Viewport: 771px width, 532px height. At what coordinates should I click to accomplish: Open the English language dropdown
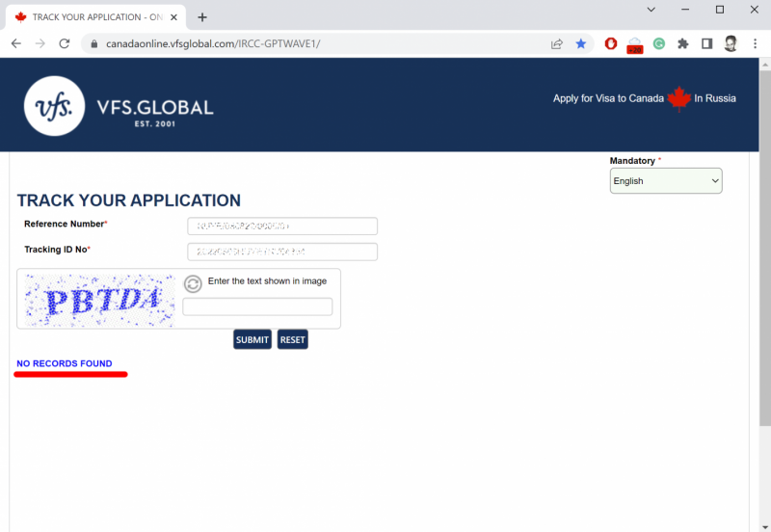point(665,181)
